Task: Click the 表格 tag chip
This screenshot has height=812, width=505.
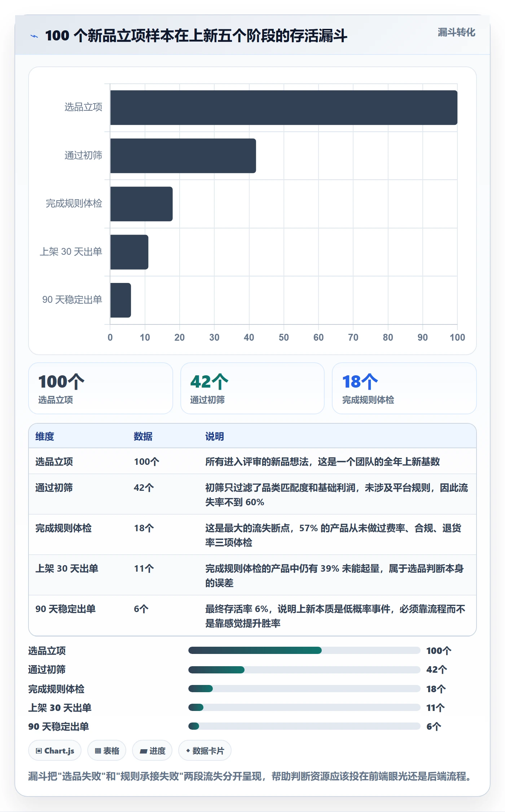Action: click(x=107, y=751)
